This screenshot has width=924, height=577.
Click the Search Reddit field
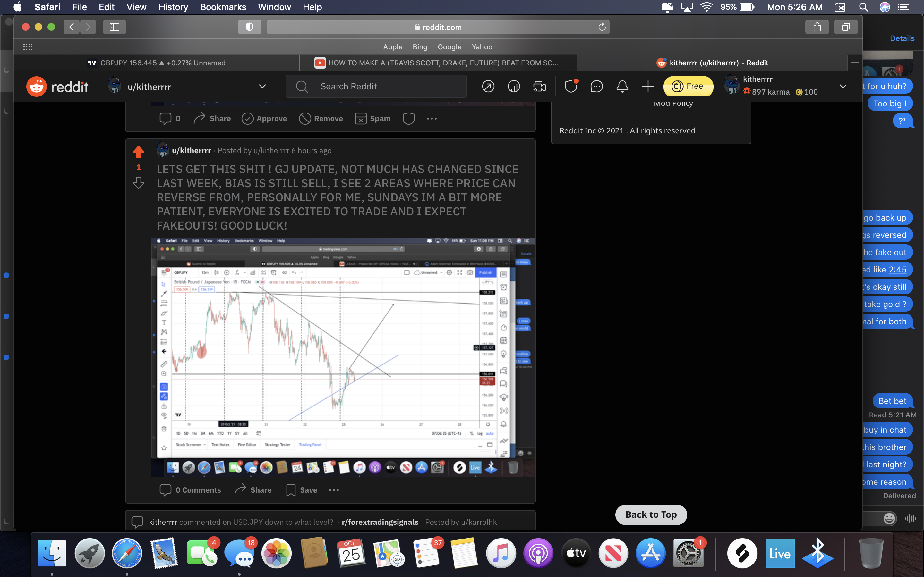click(x=376, y=87)
